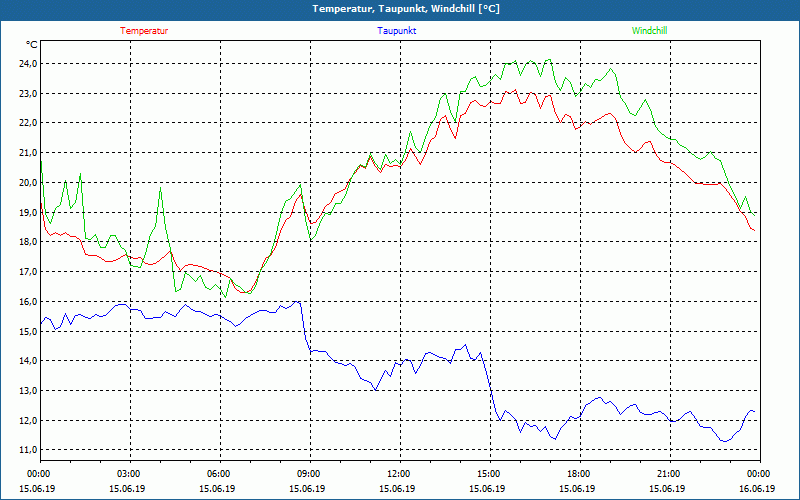Click the 14,0 y-axis value
The image size is (800, 500).
pyautogui.click(x=28, y=361)
